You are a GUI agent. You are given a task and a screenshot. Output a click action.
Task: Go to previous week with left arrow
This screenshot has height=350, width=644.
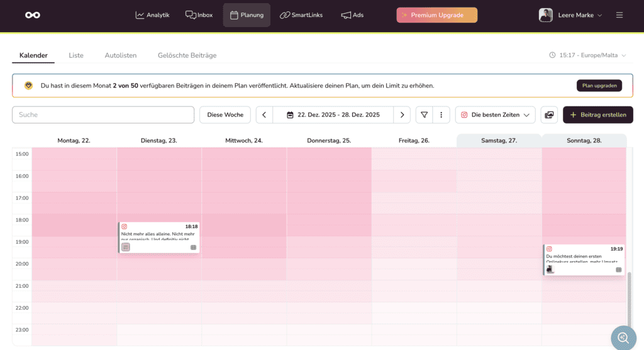264,115
